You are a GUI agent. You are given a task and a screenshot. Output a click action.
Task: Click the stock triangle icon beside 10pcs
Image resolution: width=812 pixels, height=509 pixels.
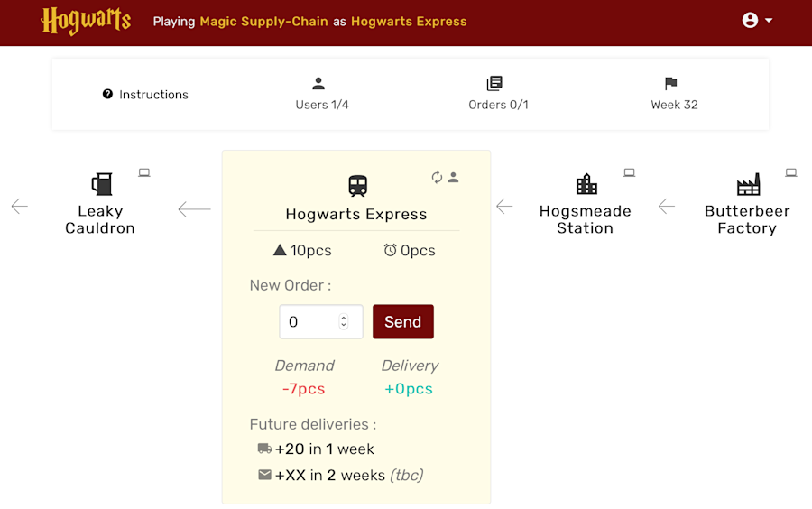coord(280,250)
